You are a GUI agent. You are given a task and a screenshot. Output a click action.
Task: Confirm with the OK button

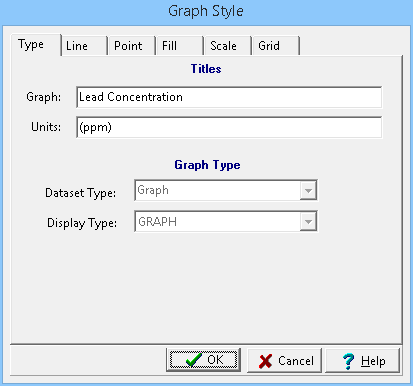tap(203, 360)
